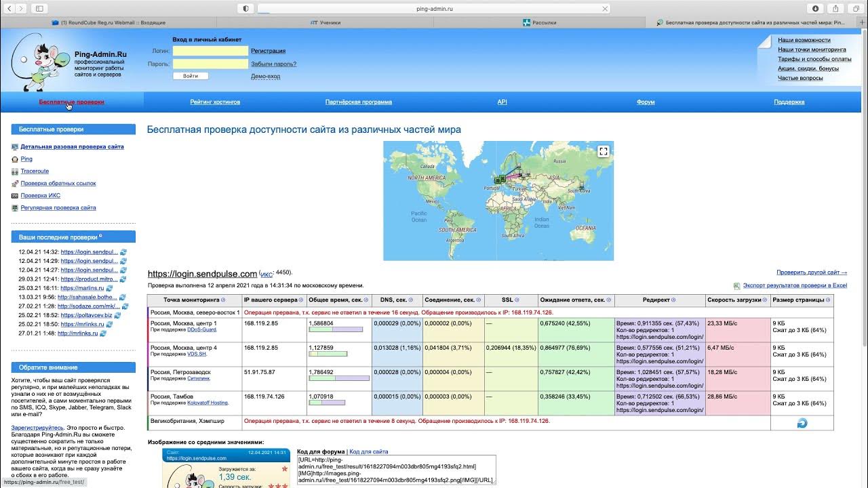The width and height of the screenshot is (868, 488).
Task: Open the privacy shield report icon
Action: point(245,8)
